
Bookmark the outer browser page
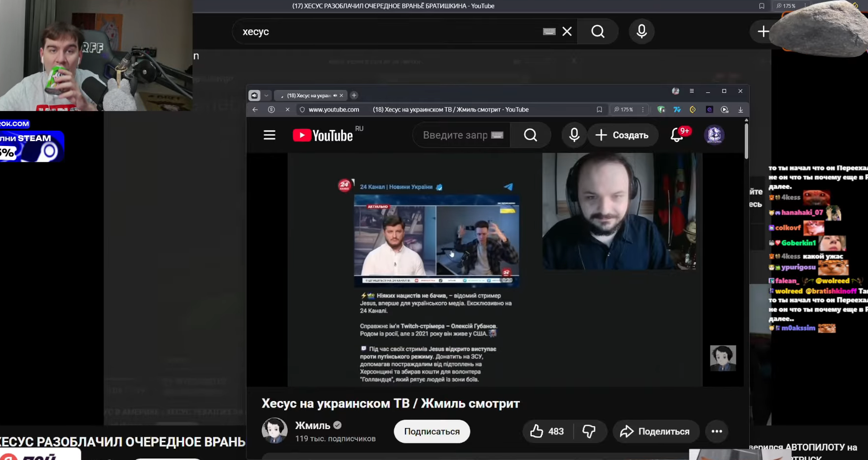[762, 6]
